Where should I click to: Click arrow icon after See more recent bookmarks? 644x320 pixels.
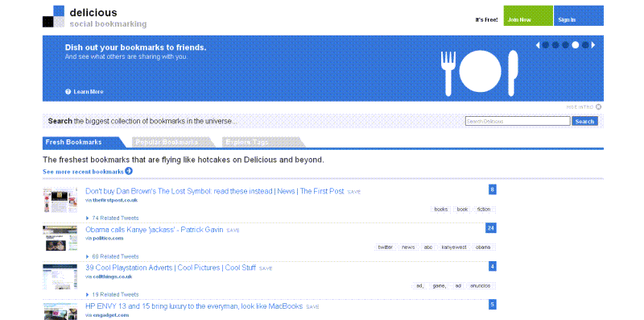[129, 171]
